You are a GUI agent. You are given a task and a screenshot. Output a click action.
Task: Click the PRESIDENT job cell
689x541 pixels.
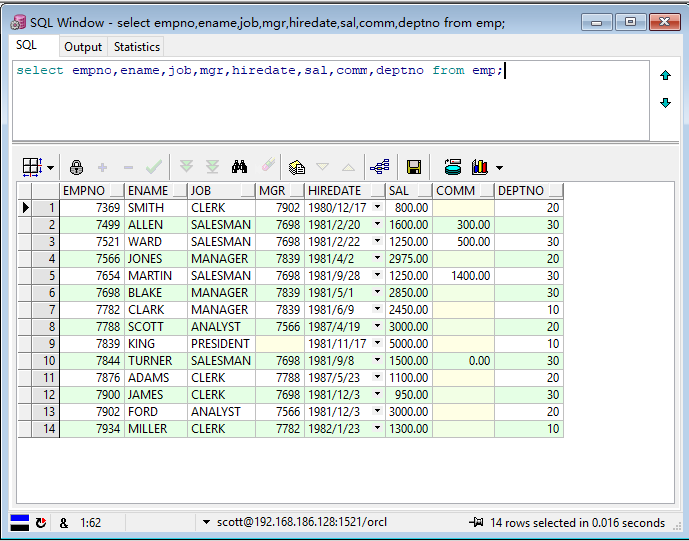pyautogui.click(x=221, y=344)
